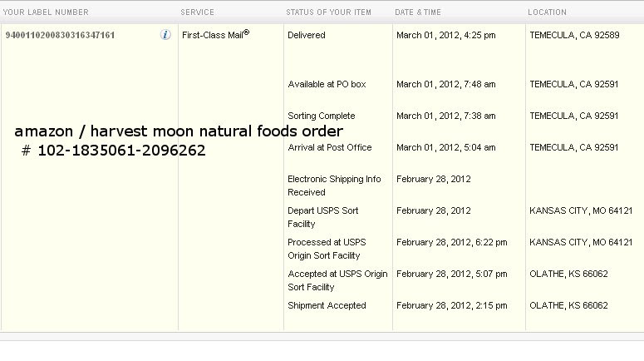Select date February 28, 2012, 5:07 pm
This screenshot has height=361, width=644.
[x=451, y=274]
